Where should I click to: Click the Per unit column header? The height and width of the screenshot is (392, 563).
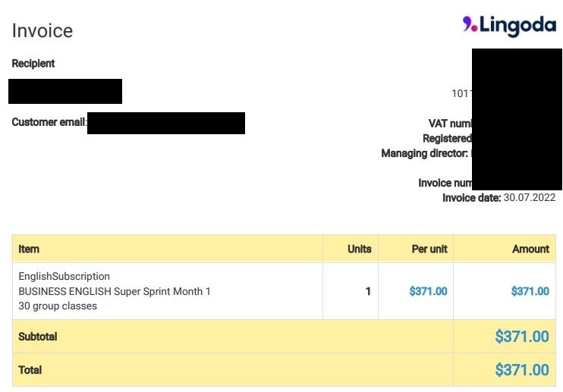click(x=429, y=249)
